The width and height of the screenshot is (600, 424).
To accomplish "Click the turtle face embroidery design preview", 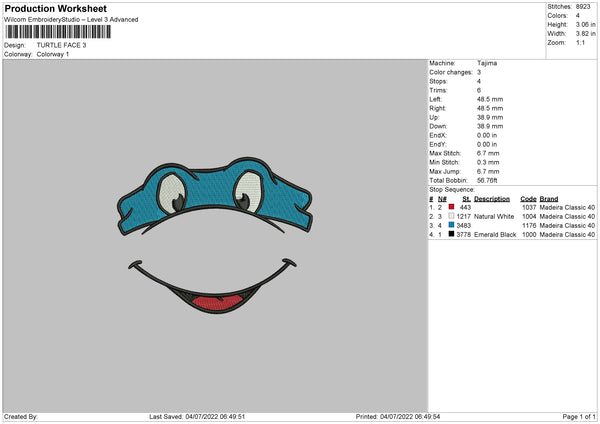I will pos(215,235).
